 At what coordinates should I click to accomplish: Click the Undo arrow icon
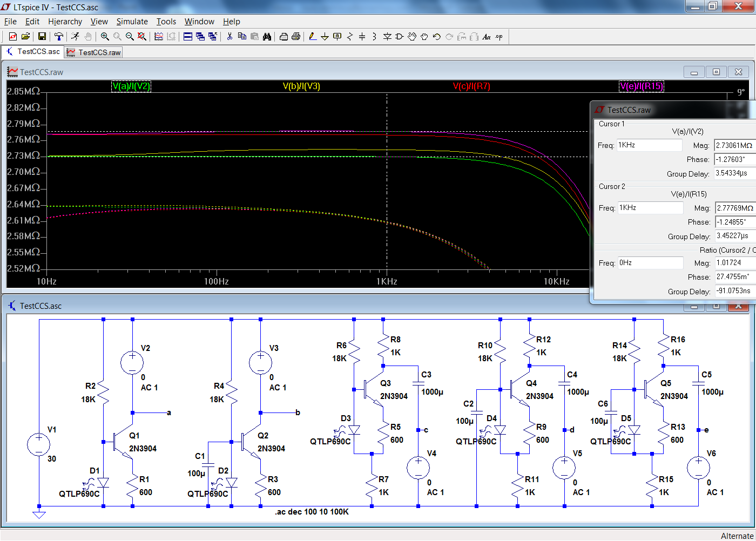[437, 36]
